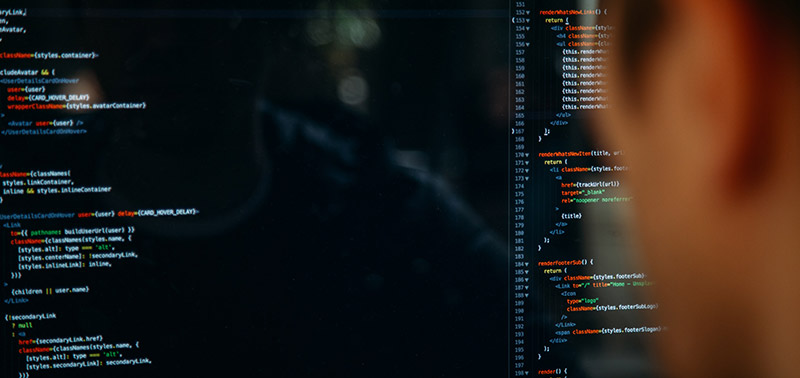Click CARD_HOVER_DELAY after user={user} delay=
The width and height of the screenshot is (800, 378).
click(166, 212)
